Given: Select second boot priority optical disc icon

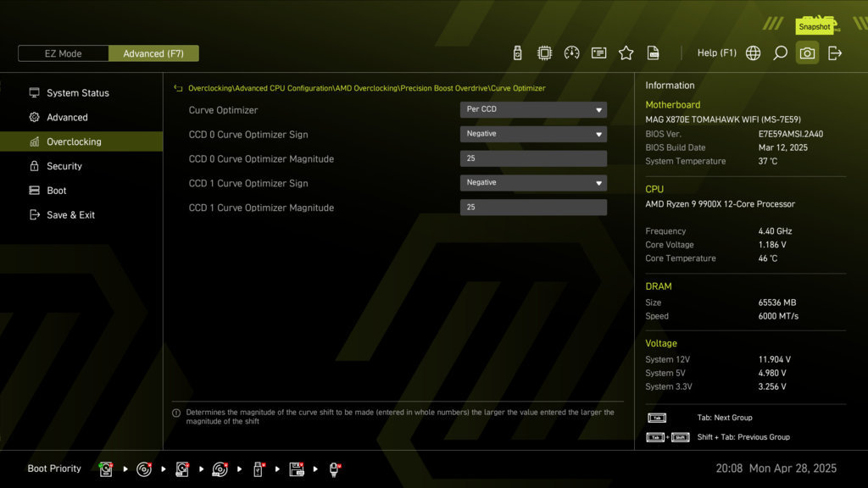Looking at the screenshot, I should pyautogui.click(x=144, y=469).
